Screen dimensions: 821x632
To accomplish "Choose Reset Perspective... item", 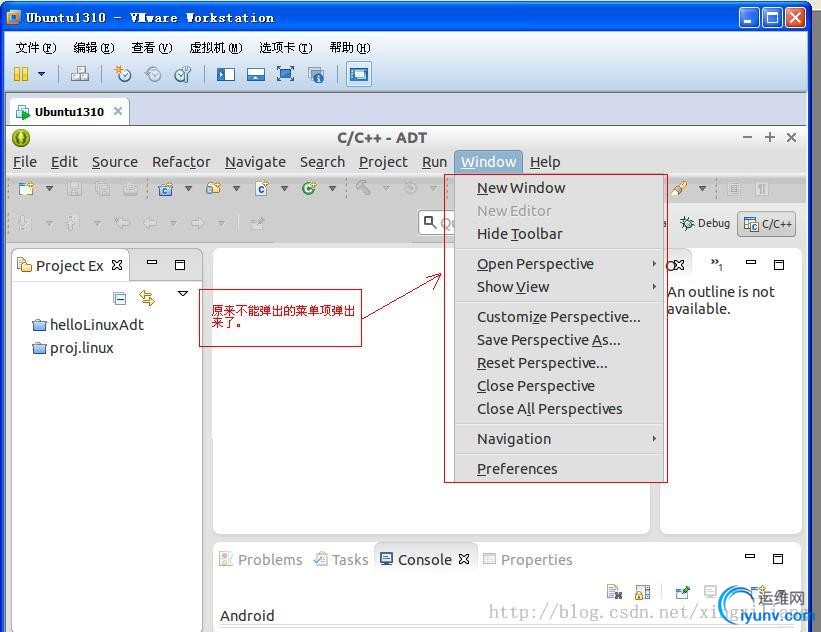I will pyautogui.click(x=559, y=363).
